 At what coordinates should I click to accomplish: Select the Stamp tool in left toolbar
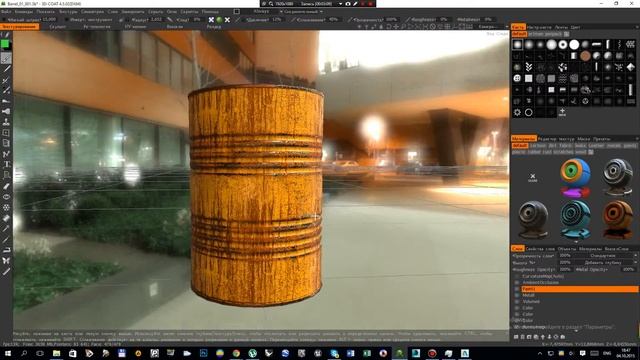(x=6, y=122)
